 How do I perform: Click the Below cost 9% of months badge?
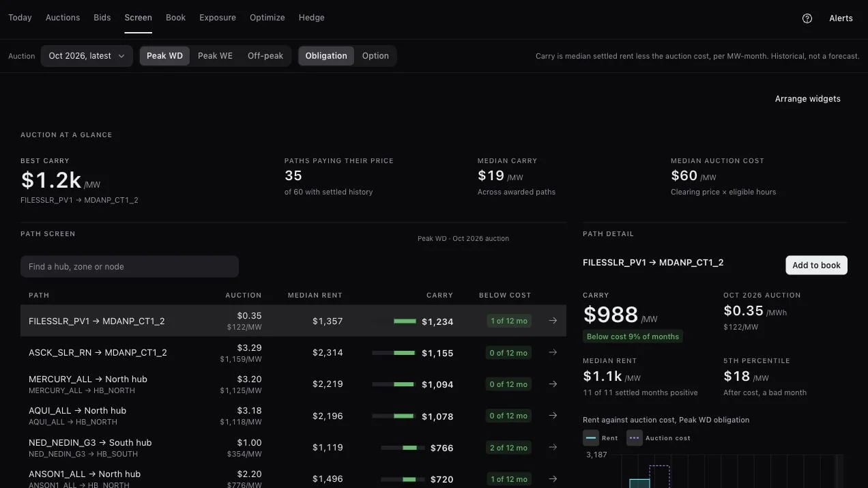pyautogui.click(x=633, y=336)
